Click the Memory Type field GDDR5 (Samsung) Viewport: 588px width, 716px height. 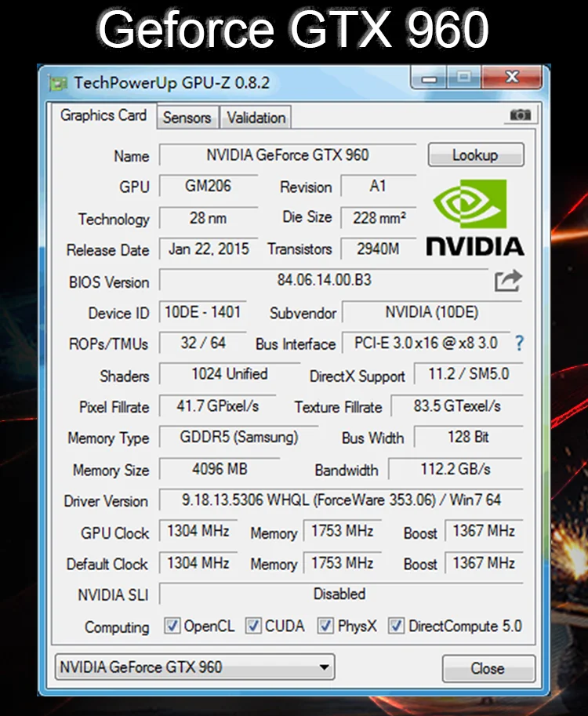[239, 437]
